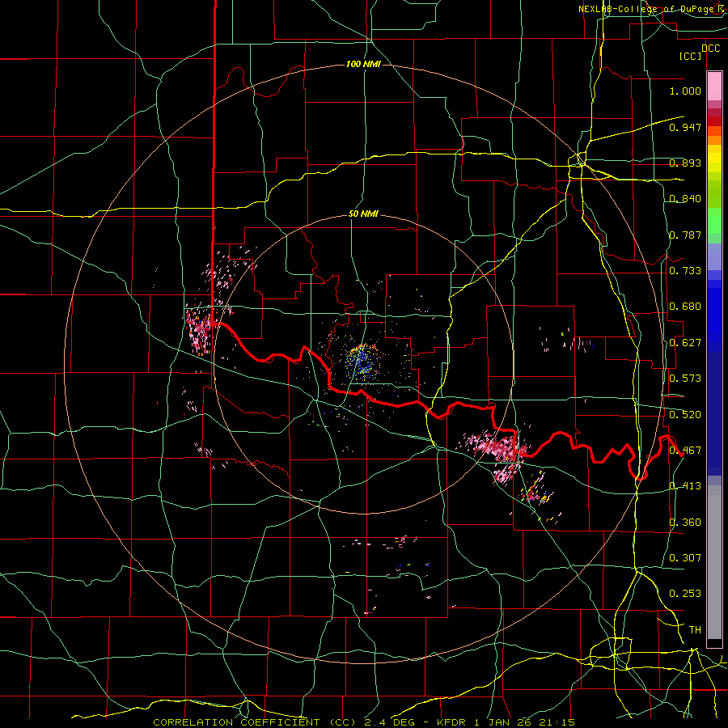Click the 0.307 color scale value
Viewport: 728px width, 728px height.
[685, 558]
